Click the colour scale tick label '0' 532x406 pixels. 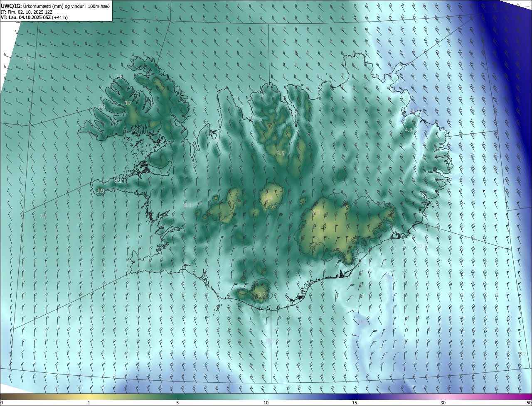pyautogui.click(x=2, y=403)
